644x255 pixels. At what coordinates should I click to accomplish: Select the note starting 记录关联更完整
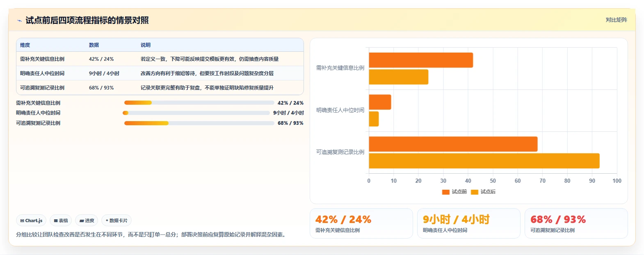[207, 88]
